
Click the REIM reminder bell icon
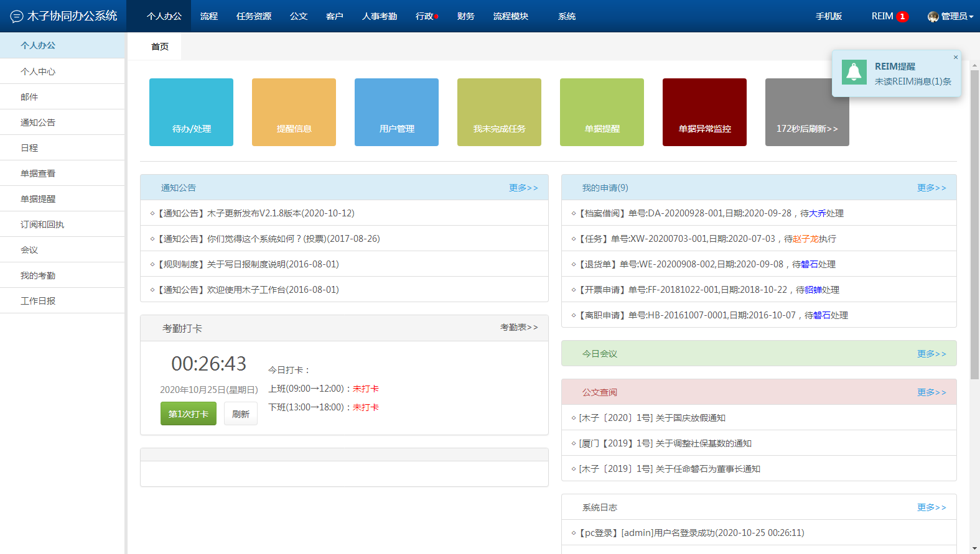[x=854, y=73]
